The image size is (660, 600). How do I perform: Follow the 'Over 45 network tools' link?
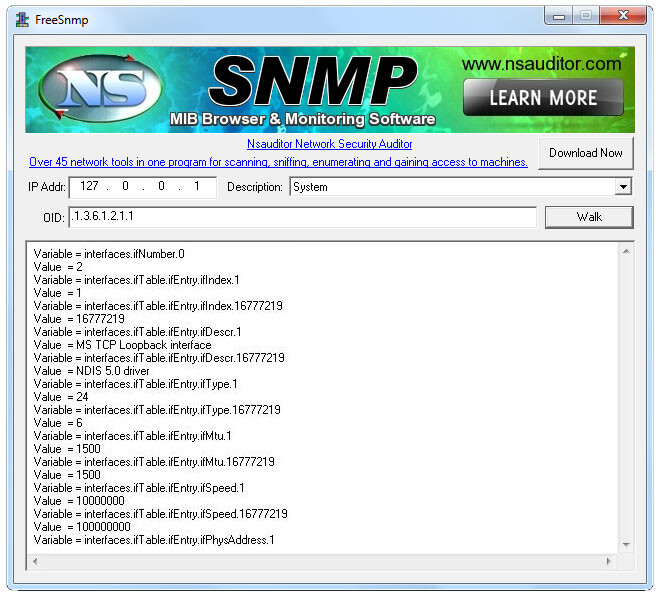[278, 162]
